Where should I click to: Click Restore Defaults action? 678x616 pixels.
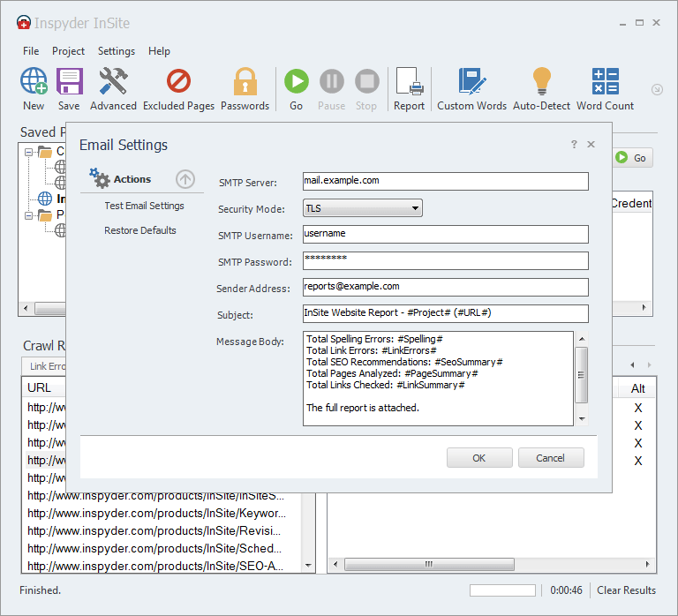tap(140, 230)
